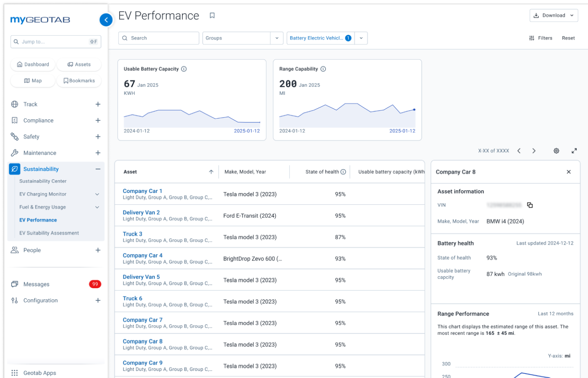This screenshot has width=588, height=378.
Task: Open Company Car 9 link
Action: (x=142, y=363)
